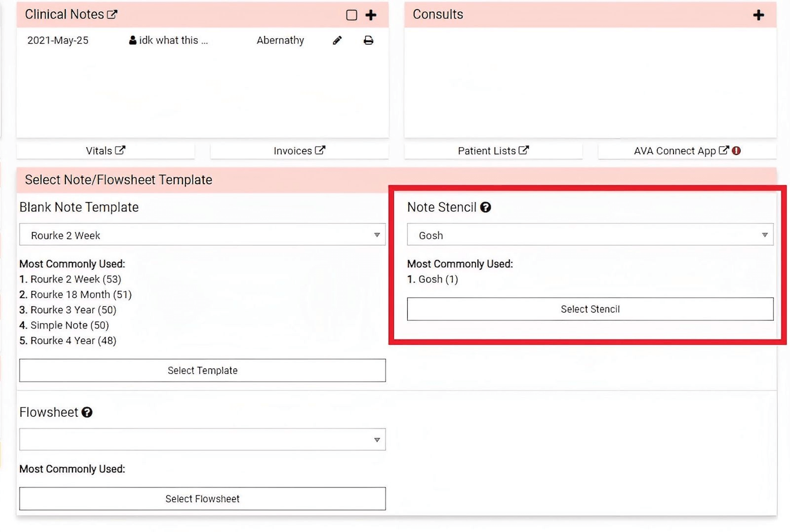Open the Vitals tab link

point(105,151)
